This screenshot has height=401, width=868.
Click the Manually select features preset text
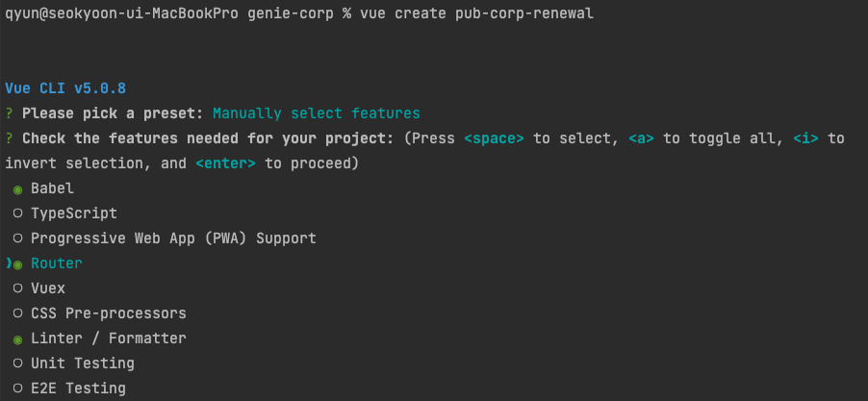tap(316, 113)
